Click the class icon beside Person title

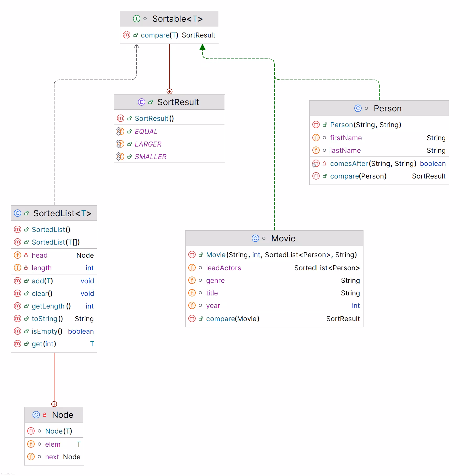pos(358,108)
